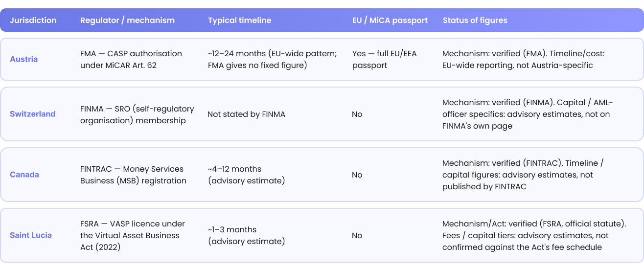The image size is (644, 269).
Task: Open the Switzerland jurisdiction link
Action: 32,114
